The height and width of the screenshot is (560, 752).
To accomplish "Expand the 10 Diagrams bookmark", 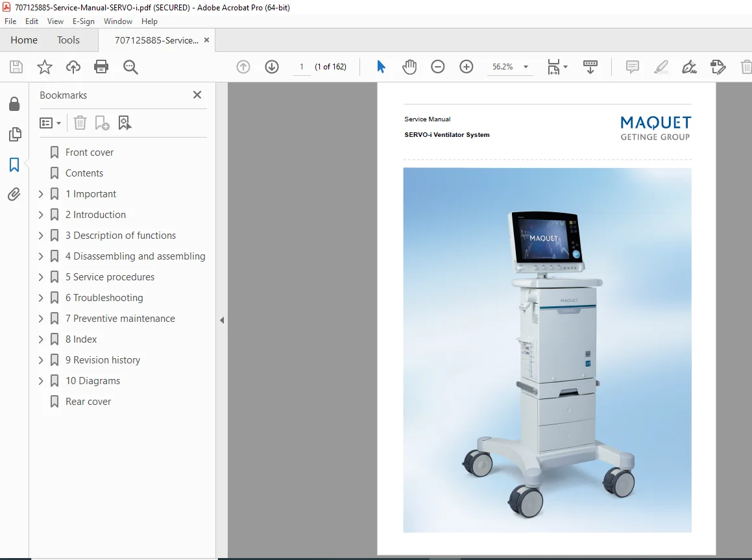I will point(41,381).
